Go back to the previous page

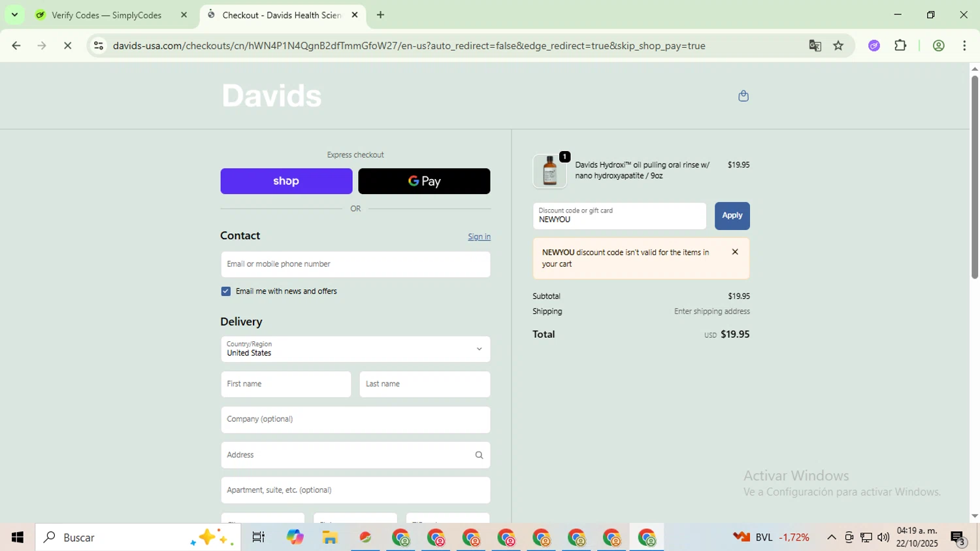point(16,46)
